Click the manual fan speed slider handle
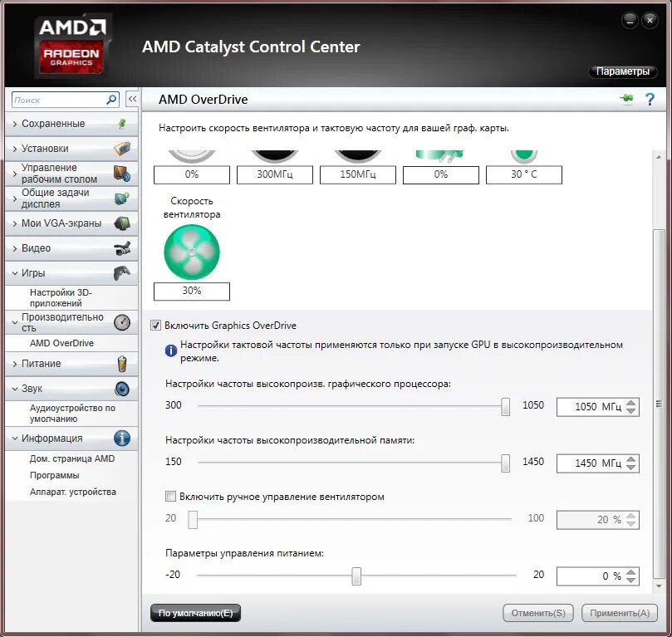This screenshot has height=637, width=672. (193, 520)
